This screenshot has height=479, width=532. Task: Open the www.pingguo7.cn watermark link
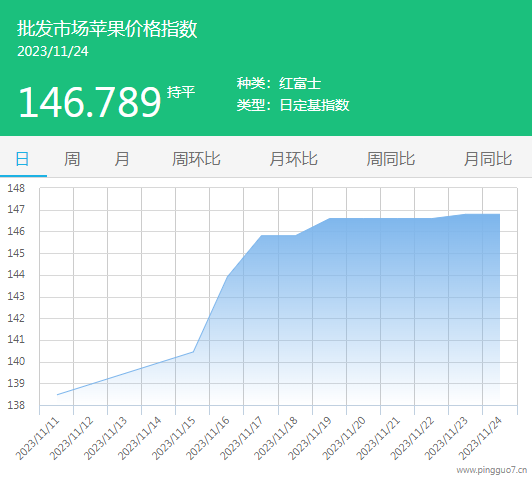pos(492,470)
